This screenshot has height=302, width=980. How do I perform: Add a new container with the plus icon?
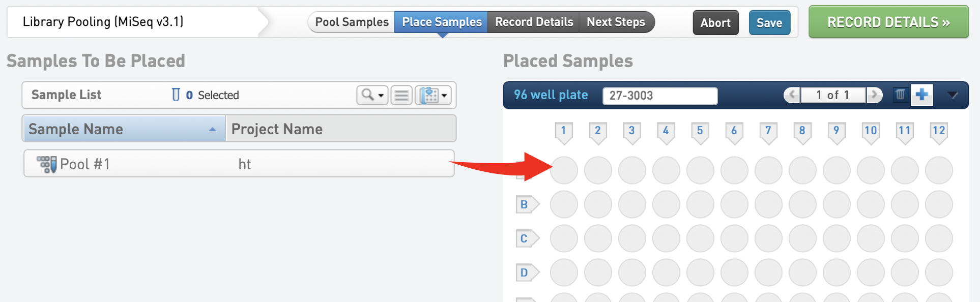pyautogui.click(x=921, y=95)
